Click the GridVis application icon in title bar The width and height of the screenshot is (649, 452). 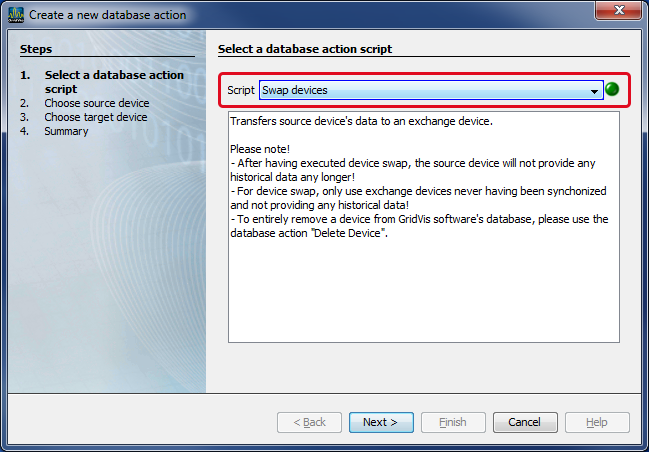click(x=17, y=14)
